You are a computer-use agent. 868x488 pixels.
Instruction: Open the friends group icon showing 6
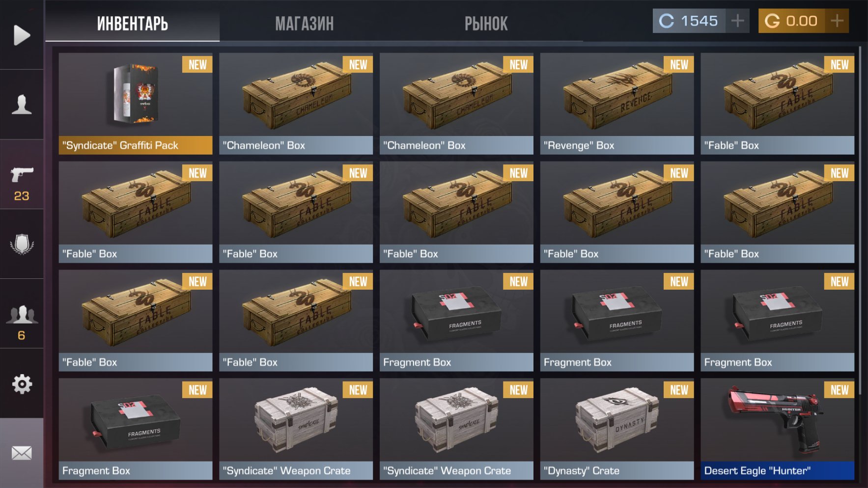coord(22,323)
